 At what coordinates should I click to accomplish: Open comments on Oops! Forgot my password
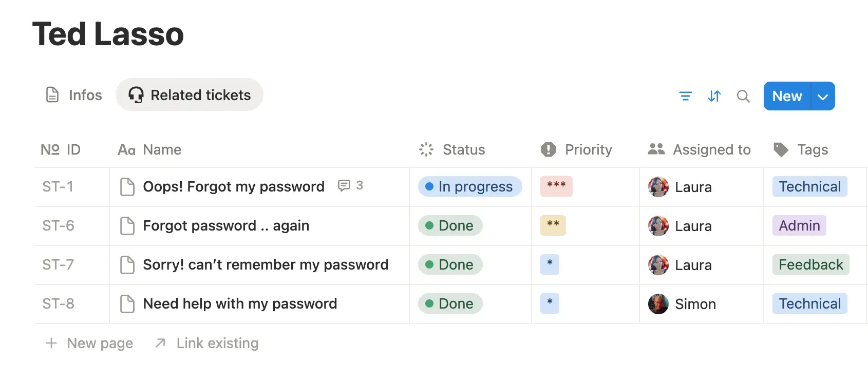(x=350, y=185)
